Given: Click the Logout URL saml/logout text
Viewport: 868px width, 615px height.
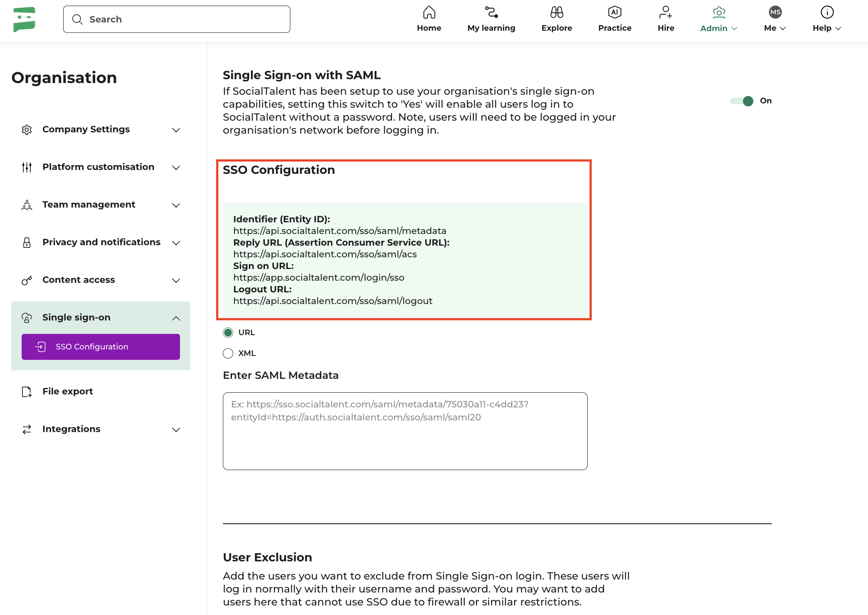Looking at the screenshot, I should point(333,301).
